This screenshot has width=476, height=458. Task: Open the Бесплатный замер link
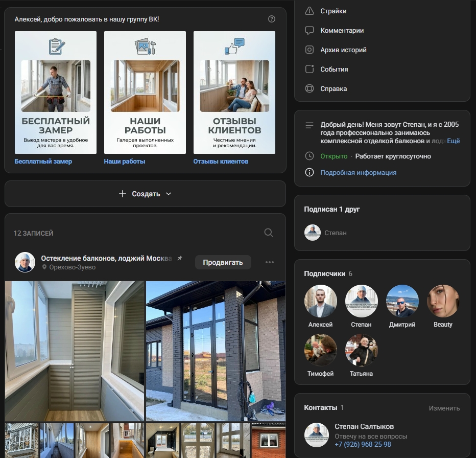click(43, 162)
